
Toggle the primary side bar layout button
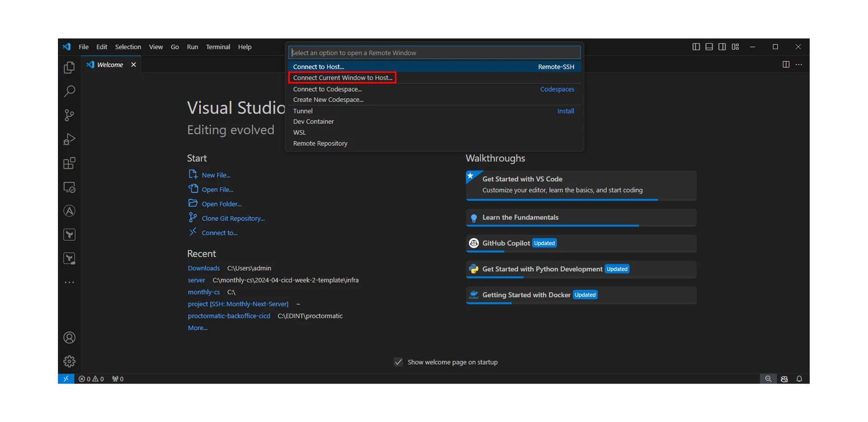[696, 47]
